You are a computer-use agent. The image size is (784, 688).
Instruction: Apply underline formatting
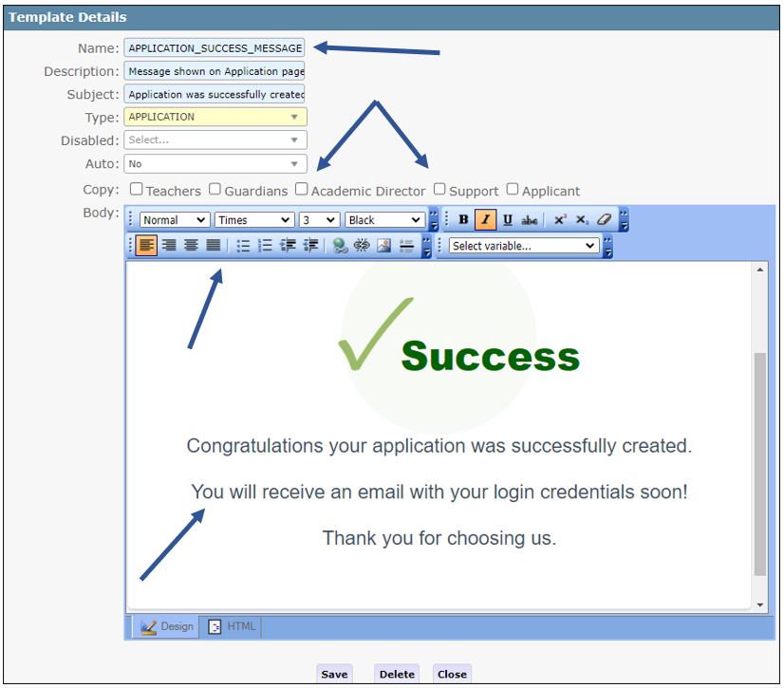click(x=508, y=220)
